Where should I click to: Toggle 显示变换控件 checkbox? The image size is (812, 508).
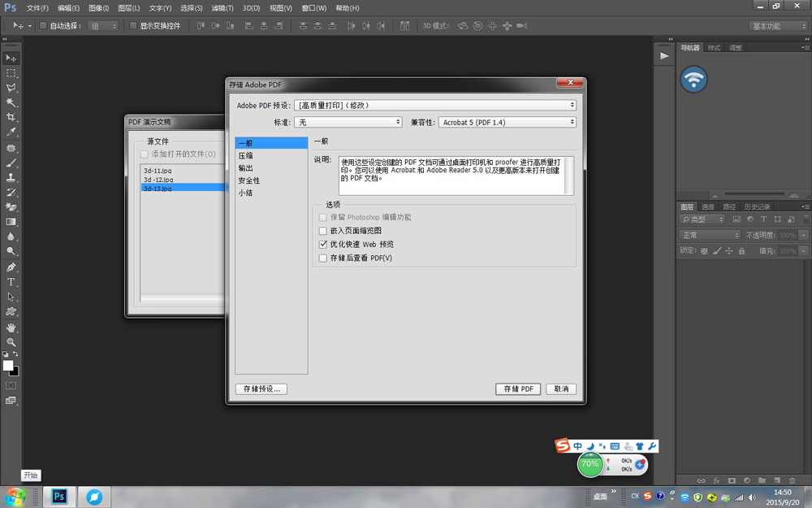point(133,25)
